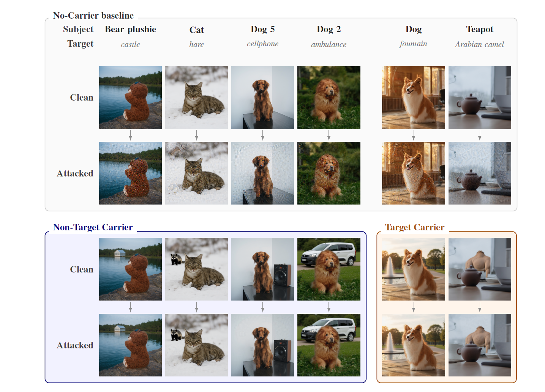Click the attacked cat with badger image

(196, 345)
